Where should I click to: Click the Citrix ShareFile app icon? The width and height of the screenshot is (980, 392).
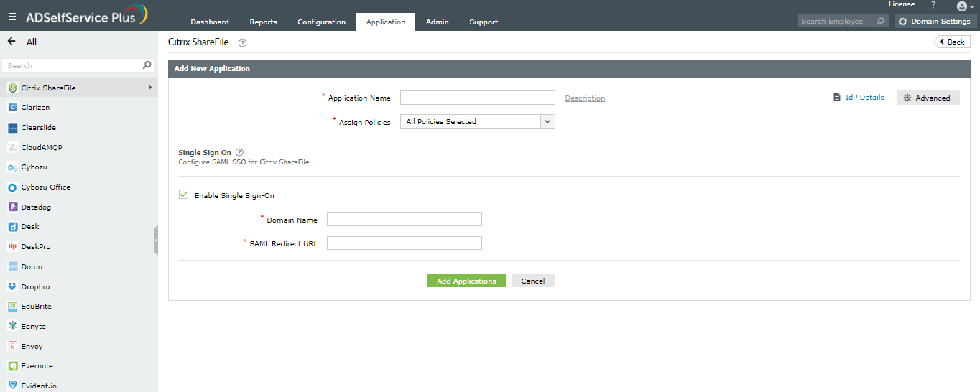[x=13, y=88]
